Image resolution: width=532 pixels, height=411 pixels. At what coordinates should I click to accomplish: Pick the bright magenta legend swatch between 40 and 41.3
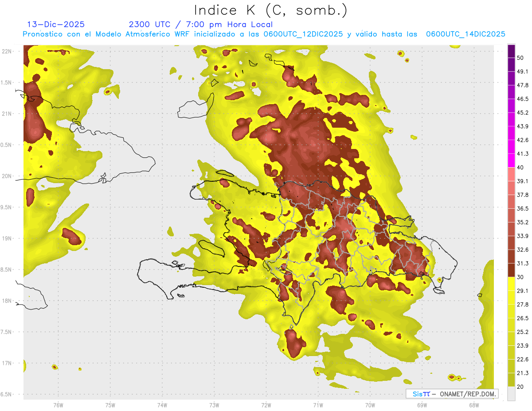pos(511,160)
